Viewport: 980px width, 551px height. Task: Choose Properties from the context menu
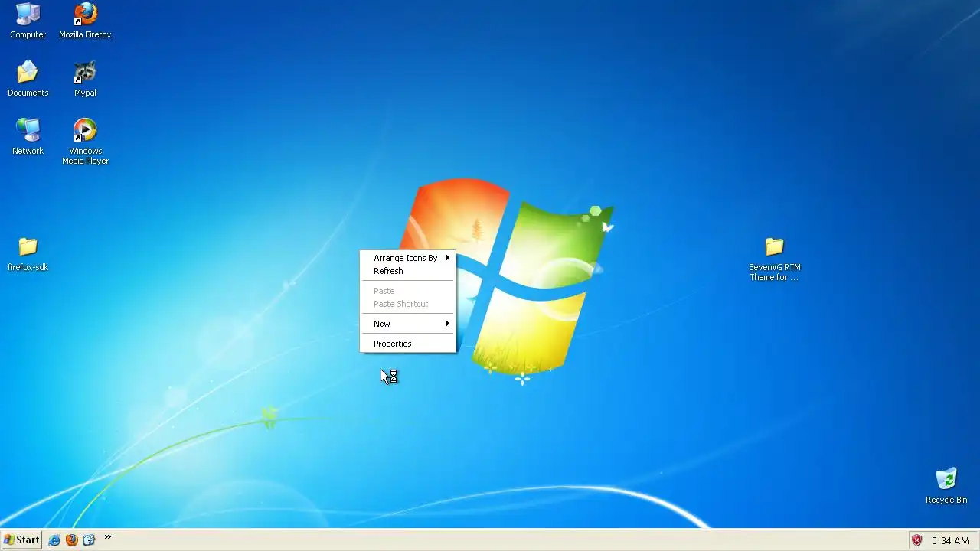tap(408, 344)
